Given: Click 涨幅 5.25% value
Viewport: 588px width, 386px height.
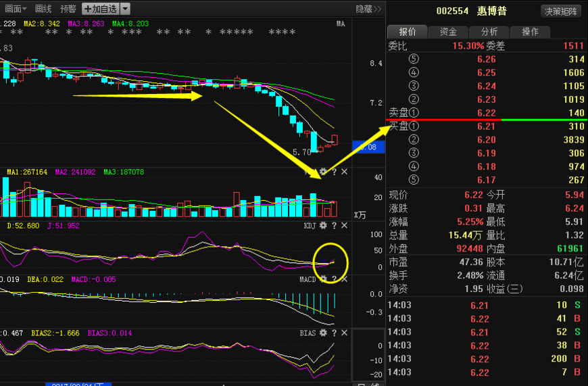Looking at the screenshot, I should click(x=470, y=222).
